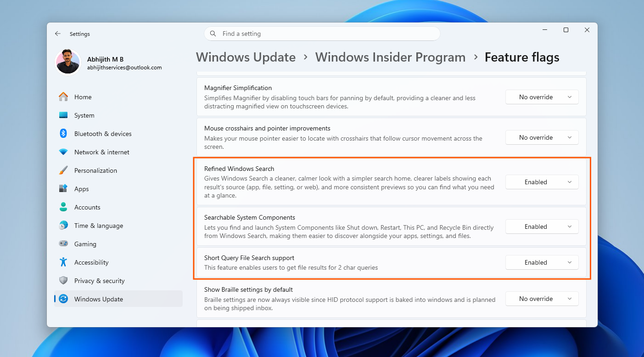Click the Privacy & security shield icon
The width and height of the screenshot is (644, 357).
click(x=63, y=281)
